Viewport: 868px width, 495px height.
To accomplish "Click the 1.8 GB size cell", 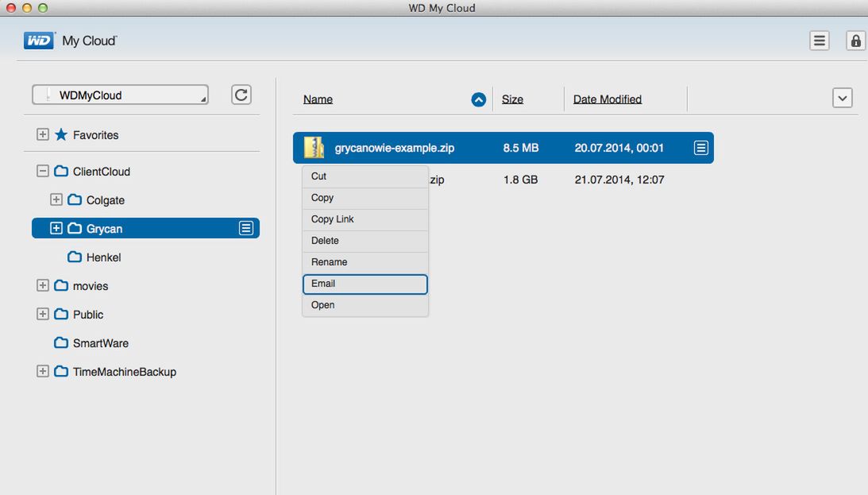I will (520, 180).
